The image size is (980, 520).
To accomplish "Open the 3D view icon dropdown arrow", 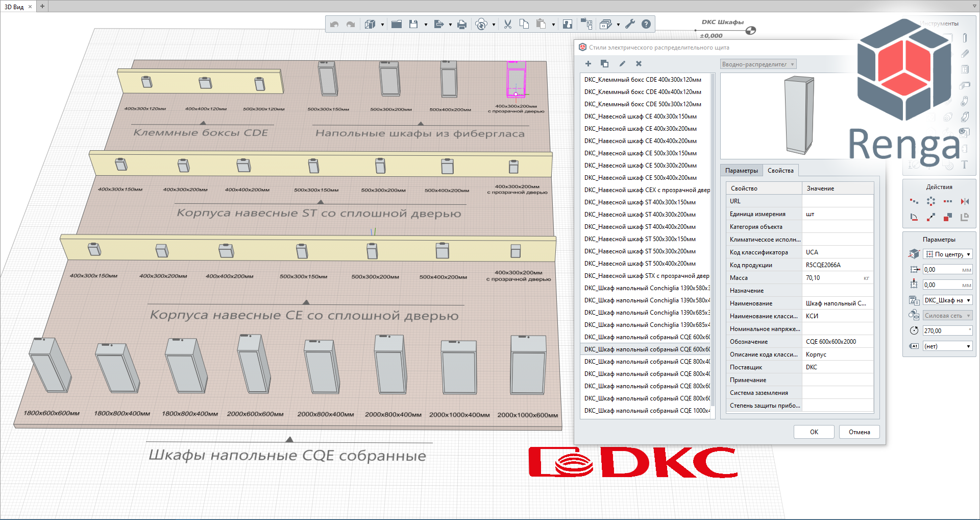I will (x=382, y=25).
